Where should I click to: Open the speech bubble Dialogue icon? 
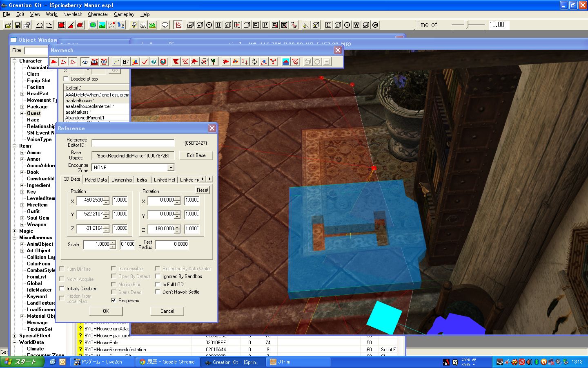(x=165, y=25)
